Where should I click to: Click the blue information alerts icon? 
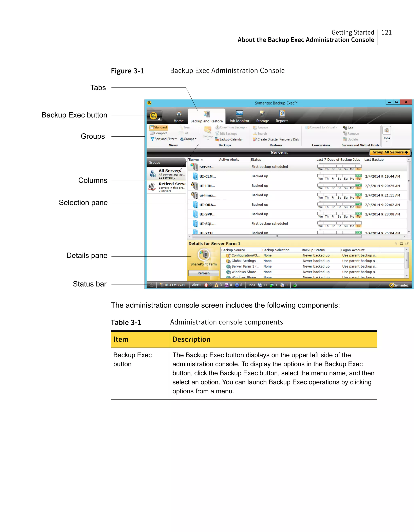[x=237, y=285]
